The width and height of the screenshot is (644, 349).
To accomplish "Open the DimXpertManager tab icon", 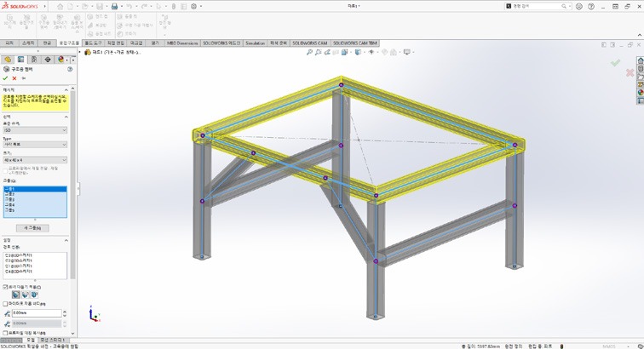I will [x=46, y=60].
